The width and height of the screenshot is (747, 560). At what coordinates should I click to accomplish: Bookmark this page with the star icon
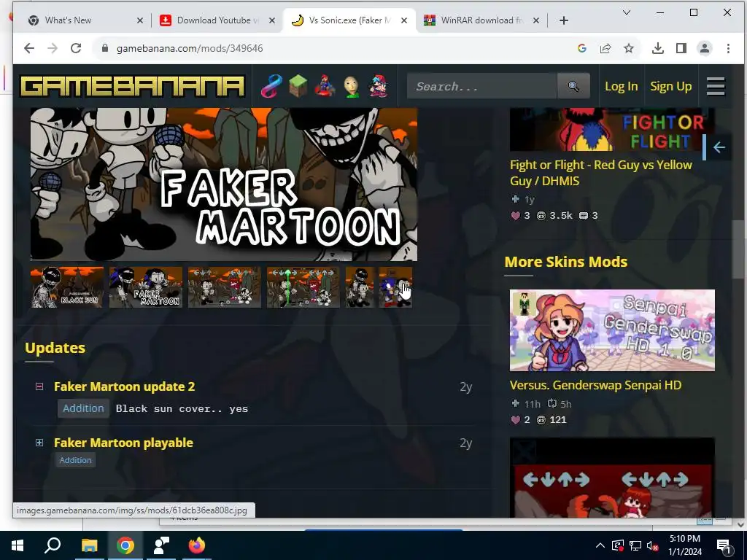(629, 48)
